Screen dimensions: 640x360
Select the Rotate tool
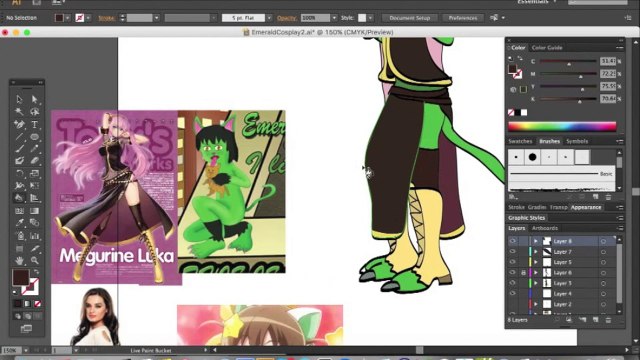(19, 173)
